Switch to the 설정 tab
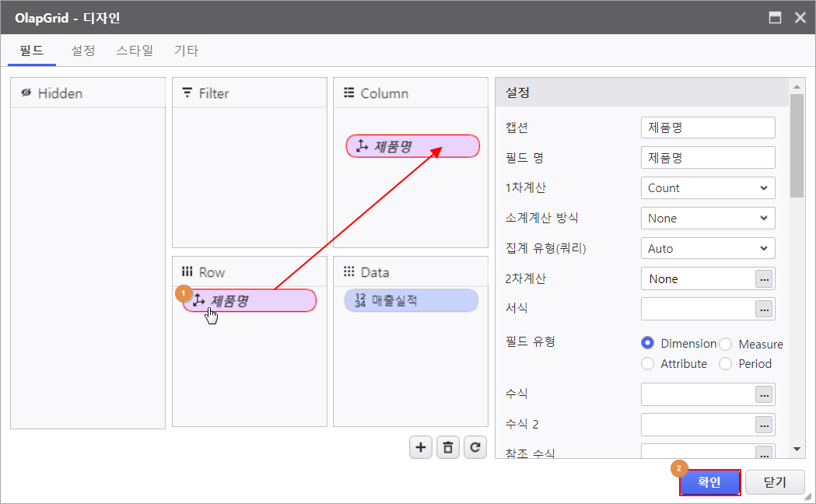The height and width of the screenshot is (504, 816). click(x=83, y=51)
